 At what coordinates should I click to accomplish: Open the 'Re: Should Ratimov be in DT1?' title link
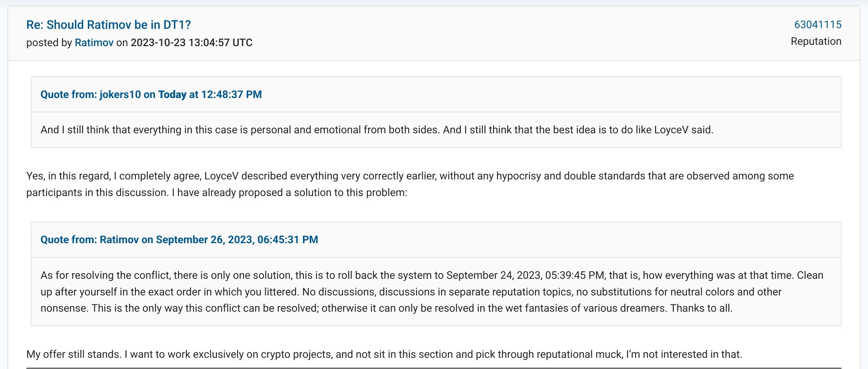108,25
